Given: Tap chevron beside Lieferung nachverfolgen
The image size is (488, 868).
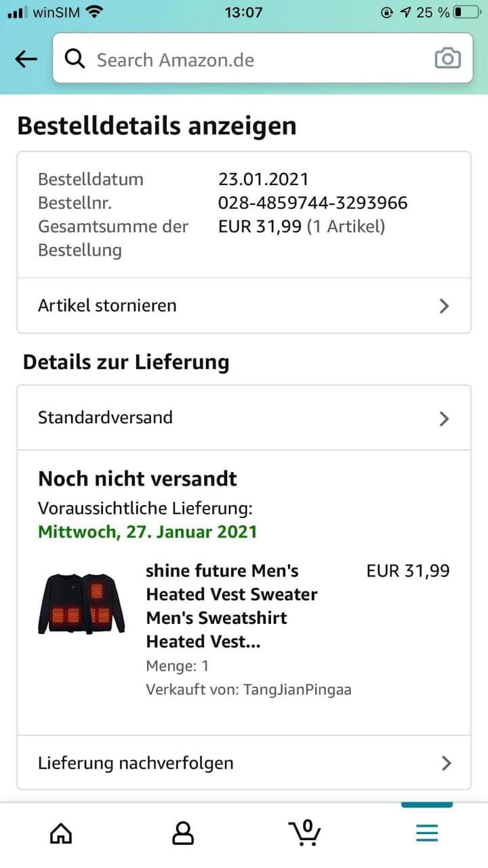Looking at the screenshot, I should point(445,764).
